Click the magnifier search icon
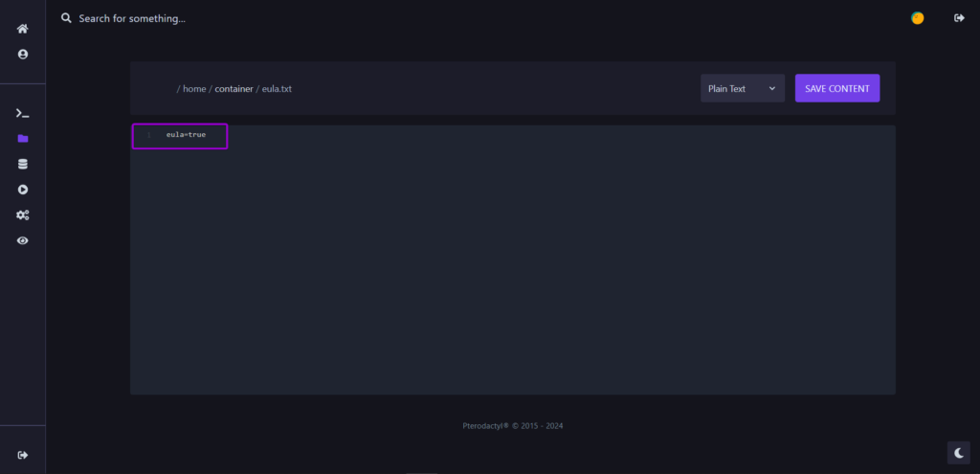 click(66, 18)
